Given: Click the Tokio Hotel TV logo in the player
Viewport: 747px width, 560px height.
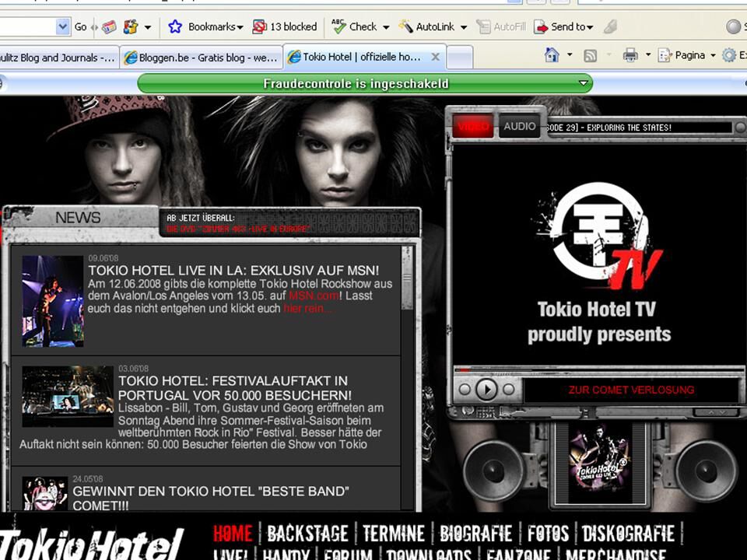Looking at the screenshot, I should pyautogui.click(x=598, y=236).
